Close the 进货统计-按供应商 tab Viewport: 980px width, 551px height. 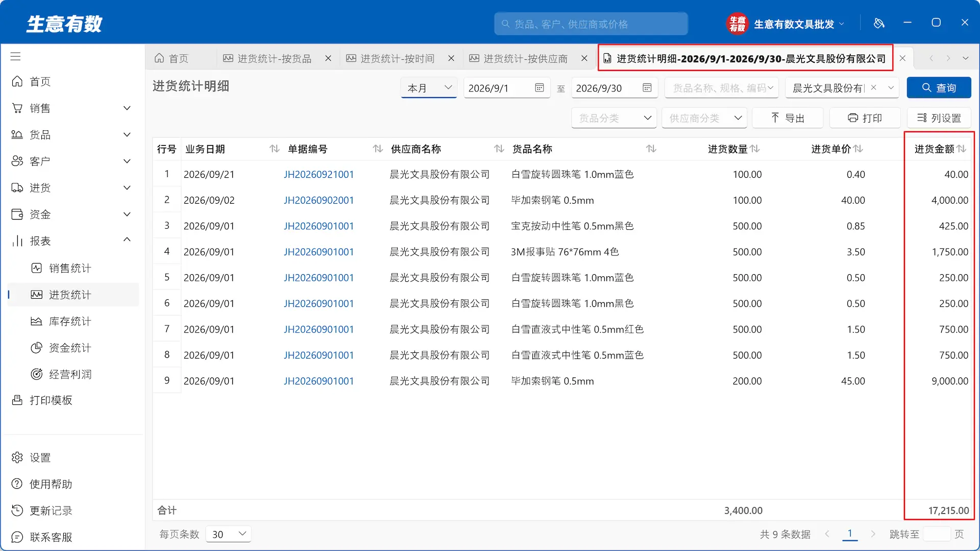[x=584, y=59]
